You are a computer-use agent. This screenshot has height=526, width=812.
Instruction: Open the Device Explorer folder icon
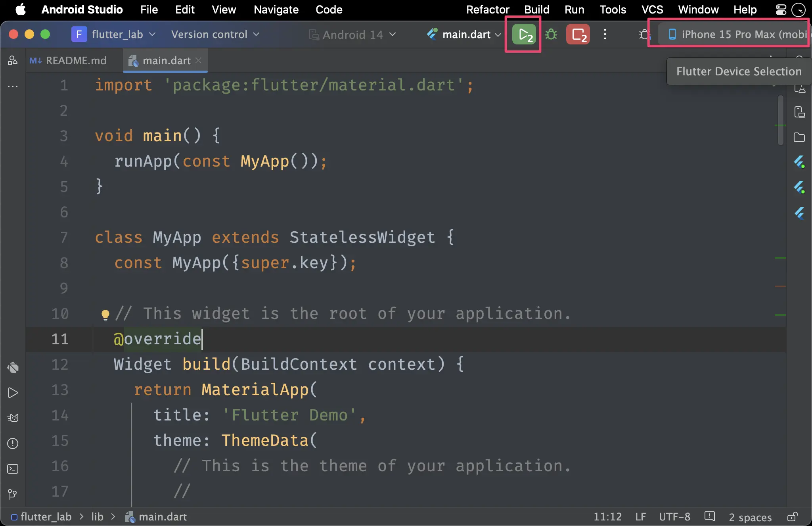coord(799,137)
